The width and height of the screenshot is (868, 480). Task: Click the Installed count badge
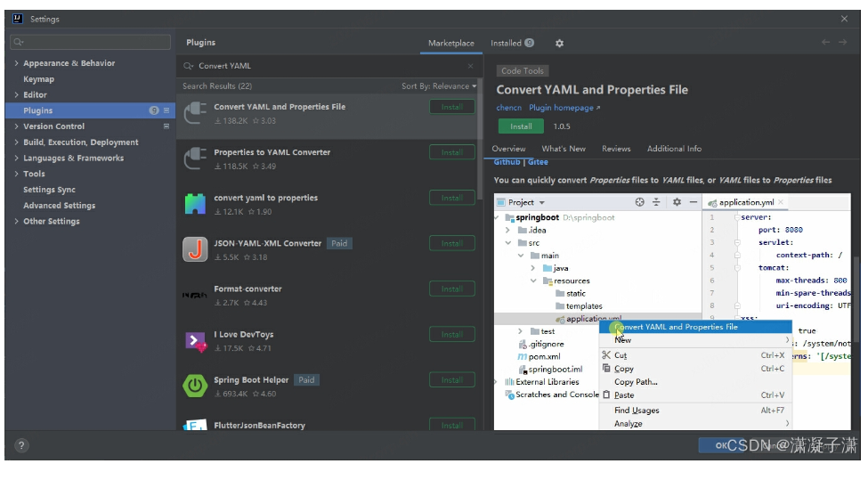click(529, 43)
